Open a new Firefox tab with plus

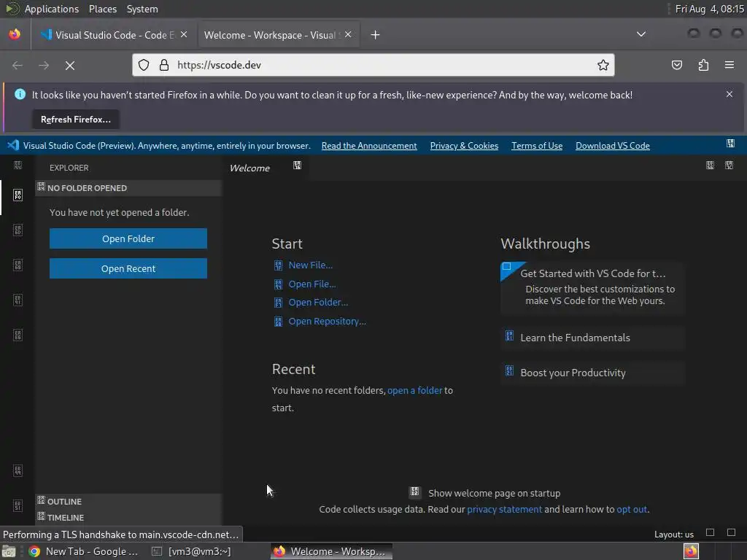point(376,35)
